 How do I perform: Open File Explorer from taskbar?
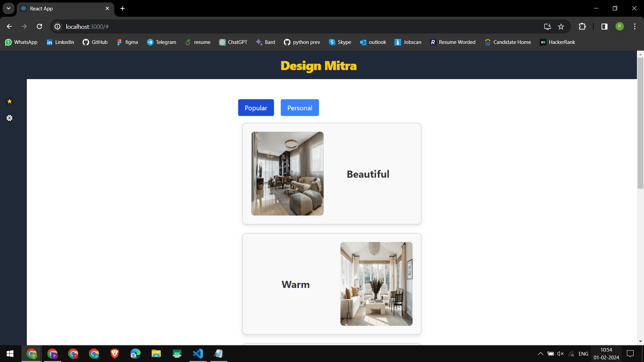(156, 354)
